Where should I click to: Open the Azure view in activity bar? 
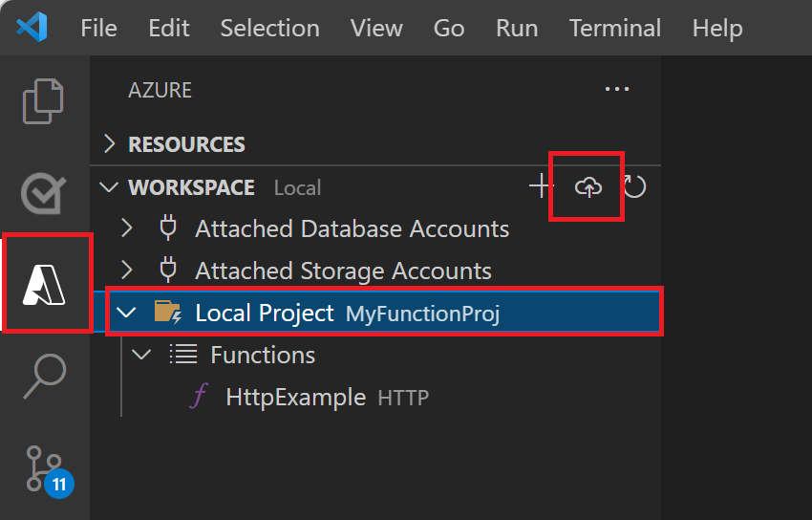click(x=45, y=283)
